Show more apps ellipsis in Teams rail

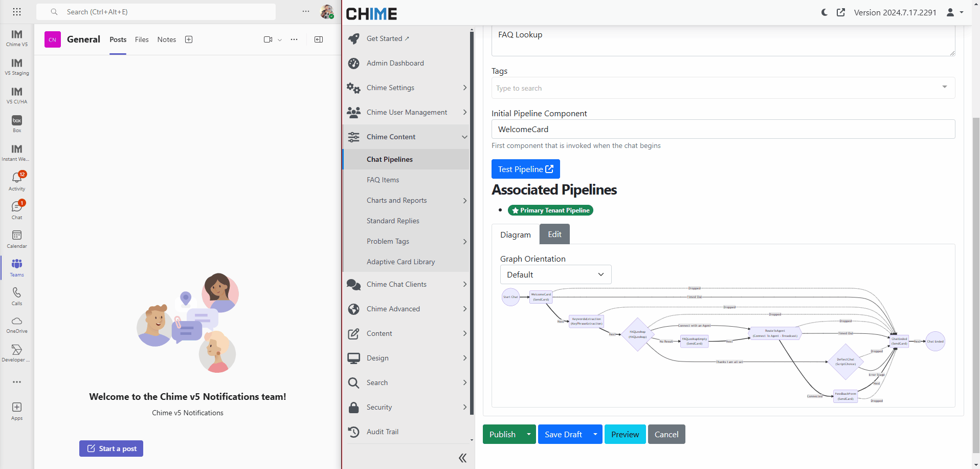coord(17,382)
